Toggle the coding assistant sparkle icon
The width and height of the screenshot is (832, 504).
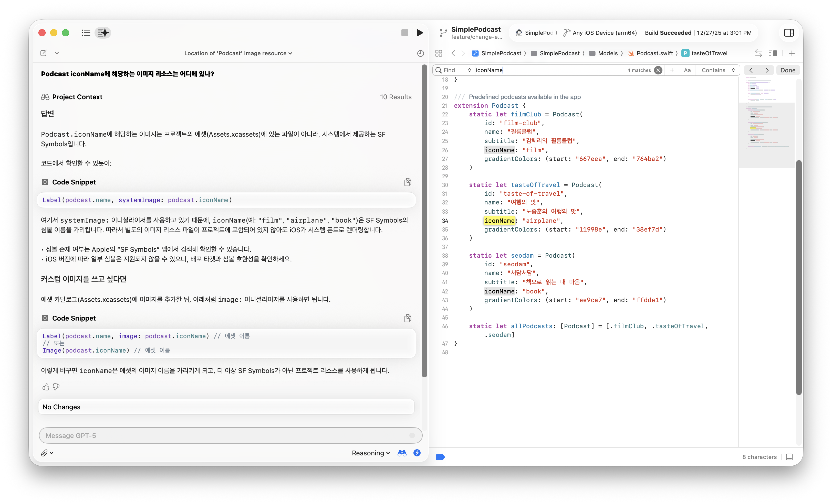(103, 33)
